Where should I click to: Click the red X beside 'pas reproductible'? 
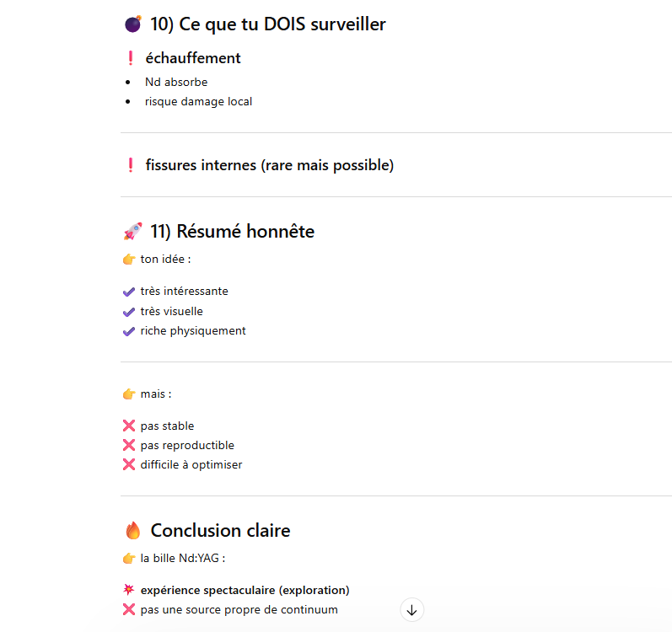129,445
